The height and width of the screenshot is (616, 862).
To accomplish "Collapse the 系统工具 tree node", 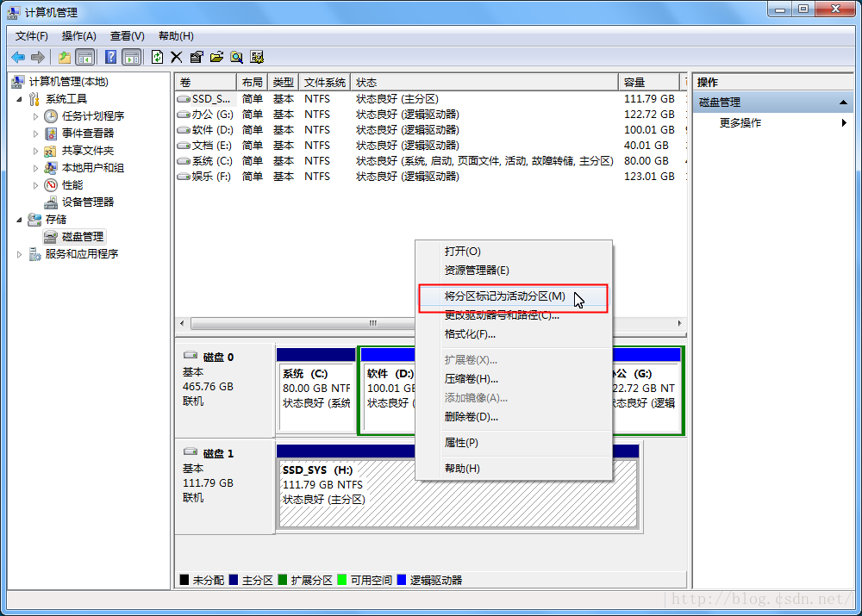I will pos(19,99).
